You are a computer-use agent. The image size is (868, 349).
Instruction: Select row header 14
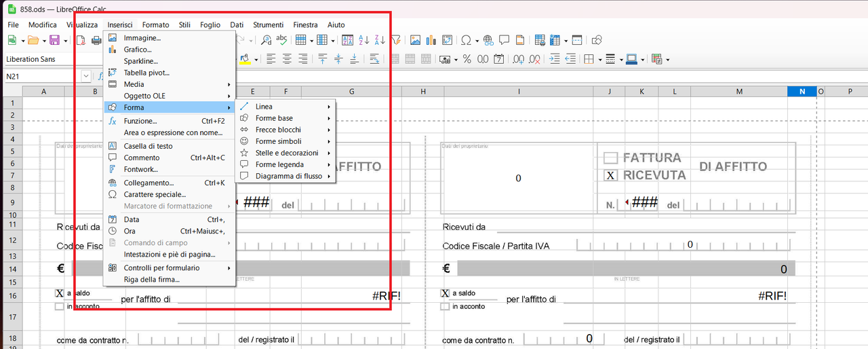point(12,269)
